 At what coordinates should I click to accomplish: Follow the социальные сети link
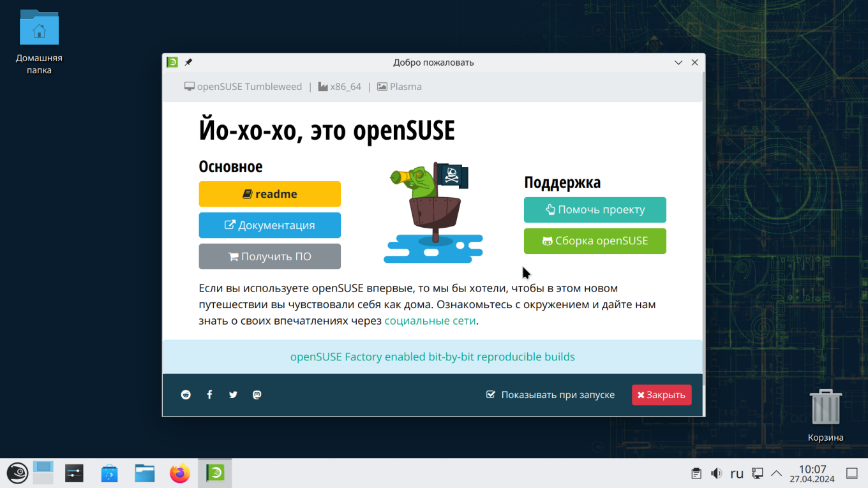pyautogui.click(x=430, y=321)
